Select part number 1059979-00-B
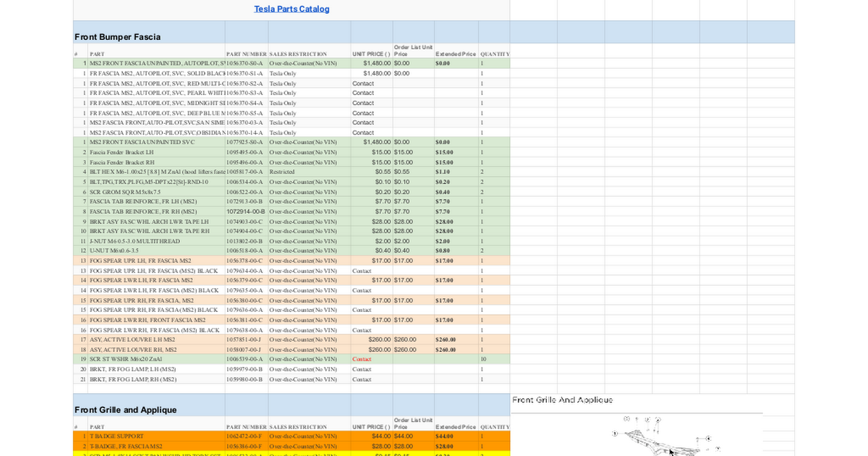868x456 pixels. [x=247, y=369]
